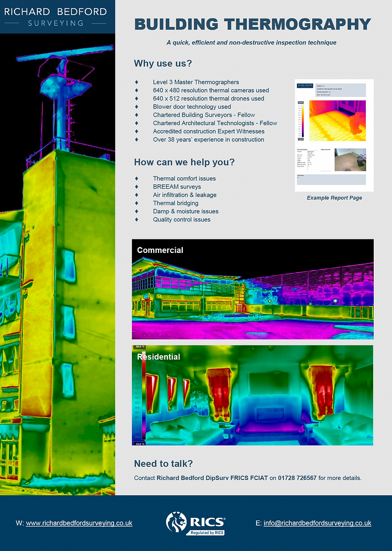The height and width of the screenshot is (551, 392).
Task: Select 'Chartered Architectural Technologists - Fellow' text
Action: click(215, 123)
